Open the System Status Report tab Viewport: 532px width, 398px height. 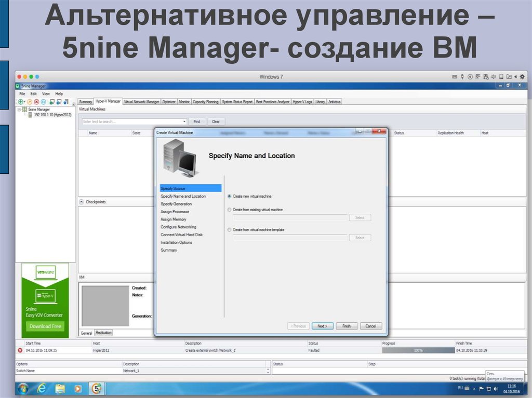237,102
